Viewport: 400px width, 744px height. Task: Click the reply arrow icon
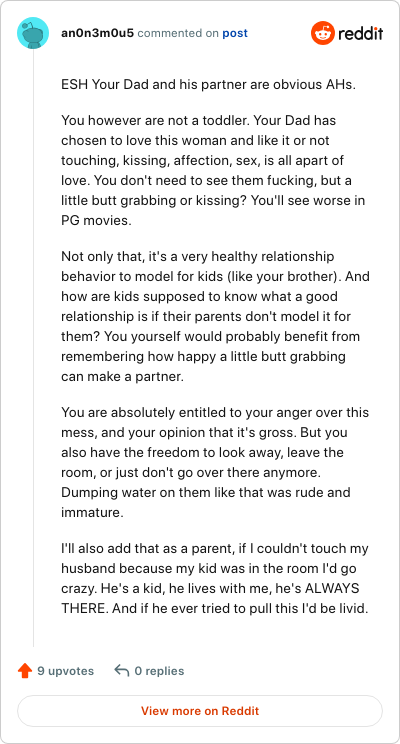[122, 671]
